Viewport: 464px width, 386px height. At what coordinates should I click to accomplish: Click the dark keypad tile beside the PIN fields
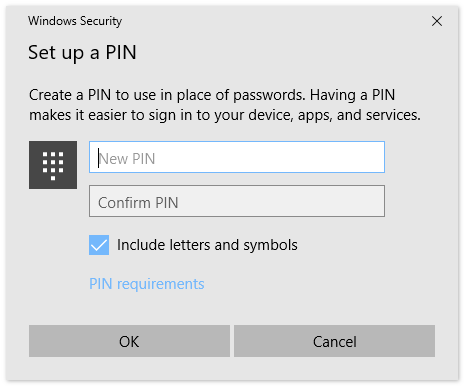pyautogui.click(x=53, y=165)
